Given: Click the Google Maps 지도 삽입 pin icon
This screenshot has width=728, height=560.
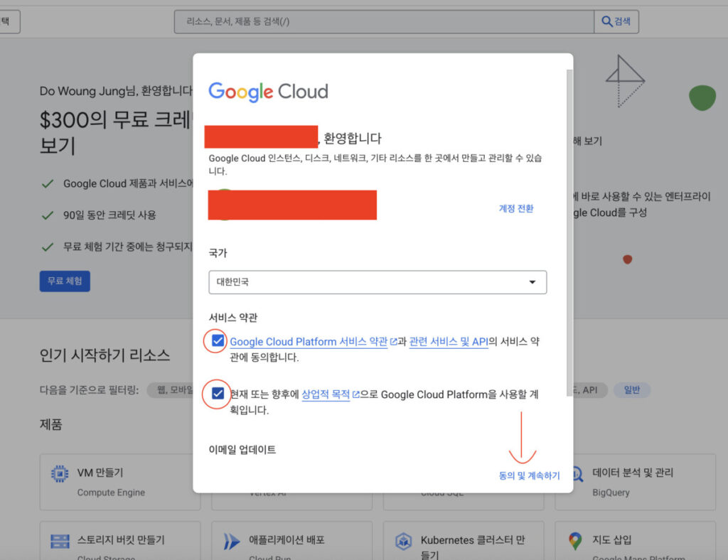Looking at the screenshot, I should tap(574, 541).
